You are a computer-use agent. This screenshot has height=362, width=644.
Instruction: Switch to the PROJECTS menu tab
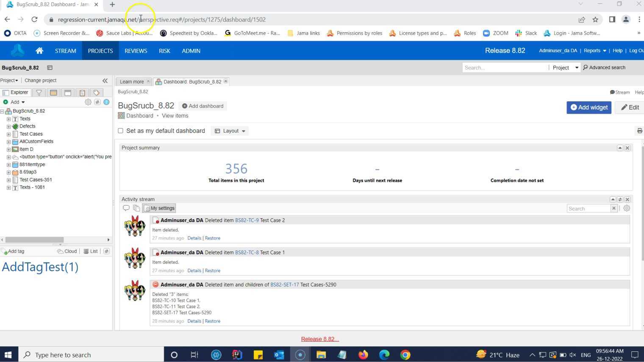pyautogui.click(x=100, y=50)
